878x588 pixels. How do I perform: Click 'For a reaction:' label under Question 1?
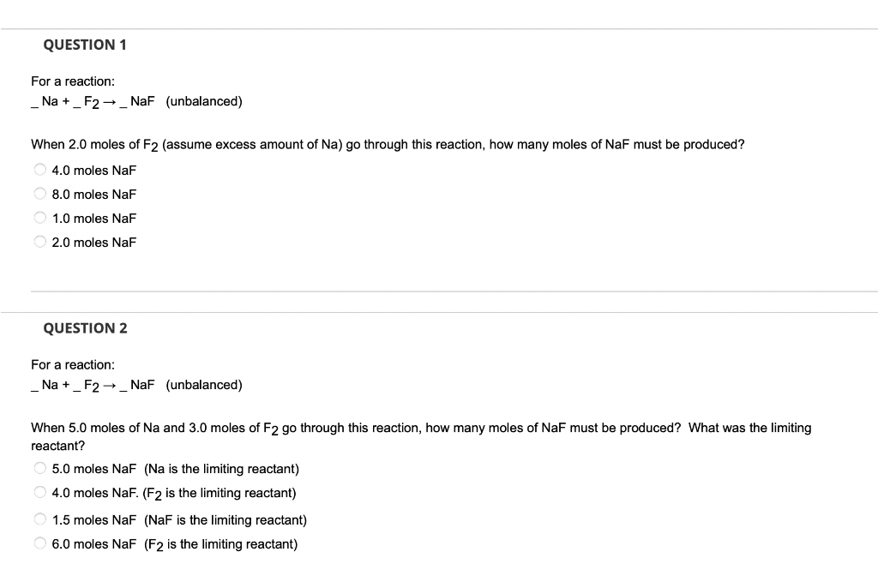tap(72, 81)
